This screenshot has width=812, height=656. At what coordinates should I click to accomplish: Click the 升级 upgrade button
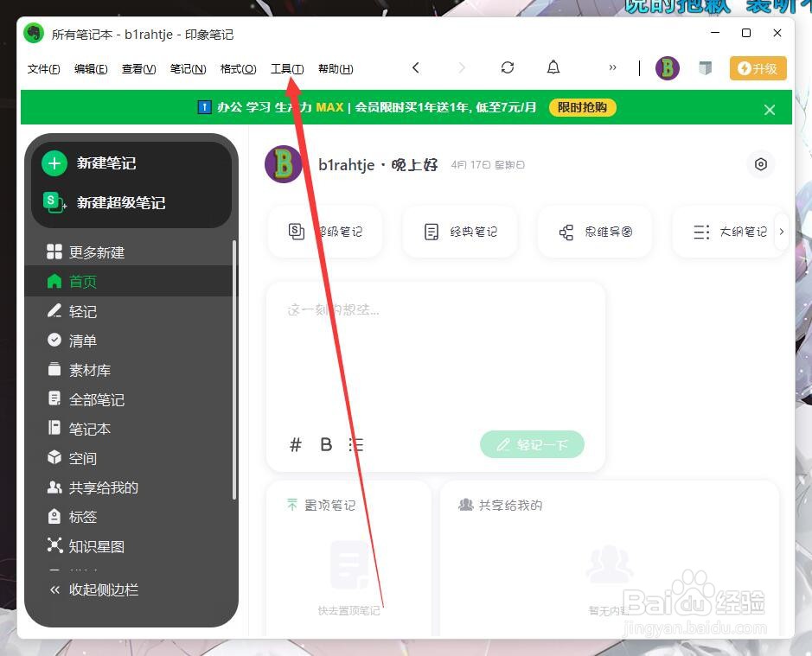point(758,68)
